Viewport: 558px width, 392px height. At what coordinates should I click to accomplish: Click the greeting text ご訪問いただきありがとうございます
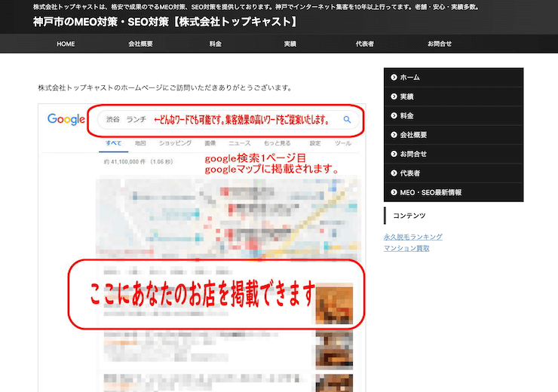point(231,87)
